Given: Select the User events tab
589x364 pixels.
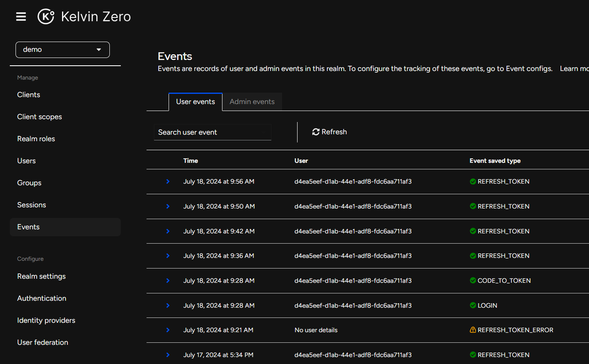Looking at the screenshot, I should (196, 102).
